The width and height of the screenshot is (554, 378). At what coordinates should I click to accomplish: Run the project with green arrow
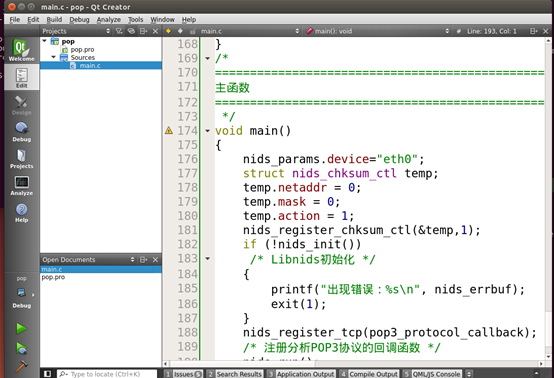click(x=22, y=329)
